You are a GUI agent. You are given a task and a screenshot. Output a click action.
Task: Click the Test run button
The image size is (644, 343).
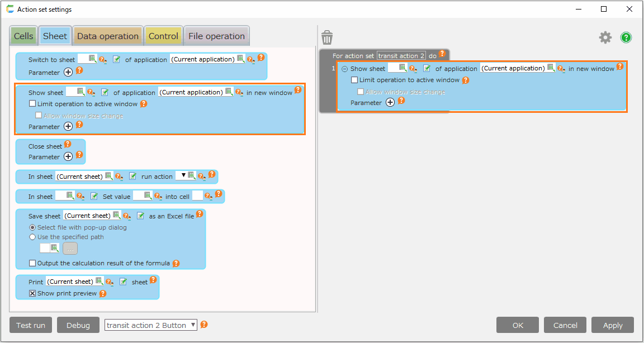tap(31, 325)
